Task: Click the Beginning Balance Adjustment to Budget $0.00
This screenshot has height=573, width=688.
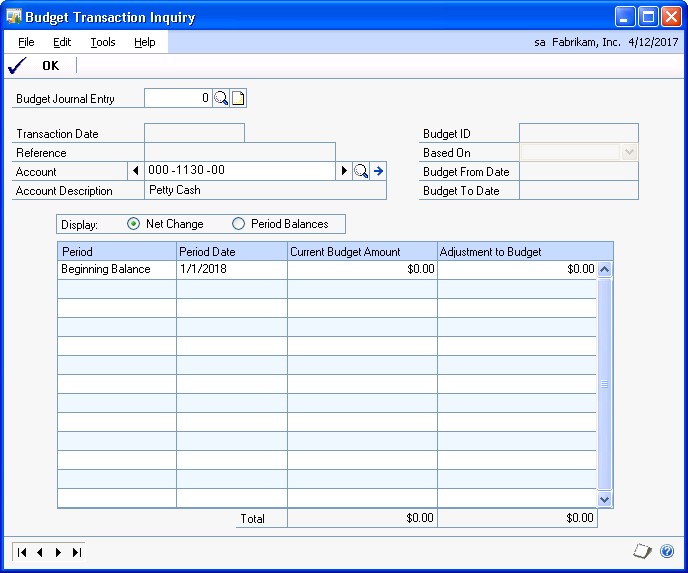Action: coord(517,269)
